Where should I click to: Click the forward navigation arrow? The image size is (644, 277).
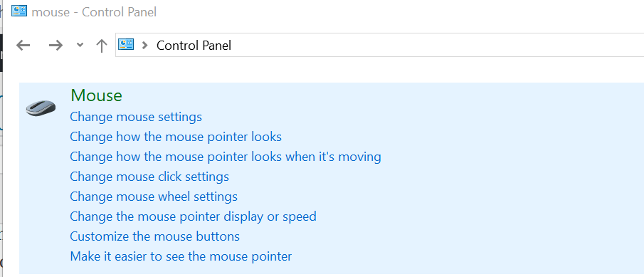(x=56, y=45)
